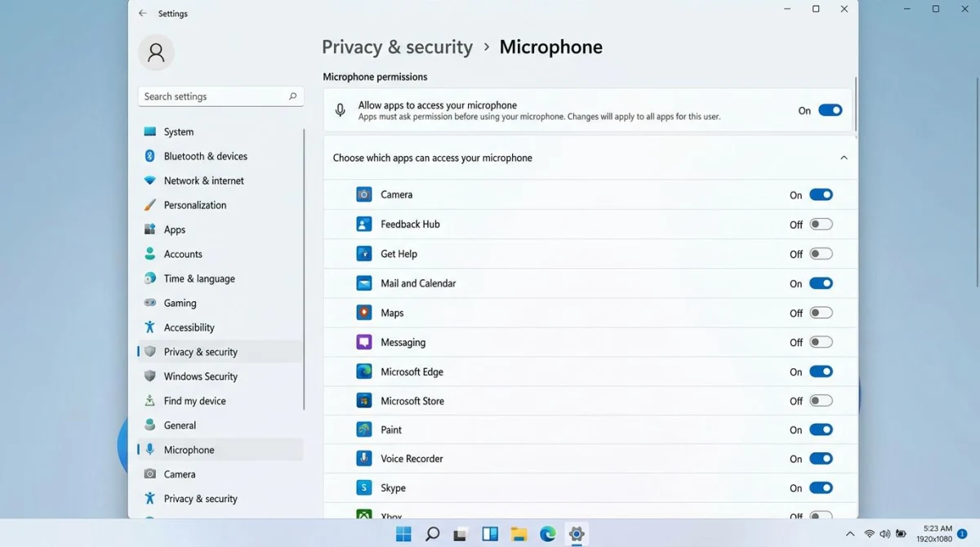The height and width of the screenshot is (547, 980).
Task: Disable microphone access for Skype
Action: coord(821,488)
